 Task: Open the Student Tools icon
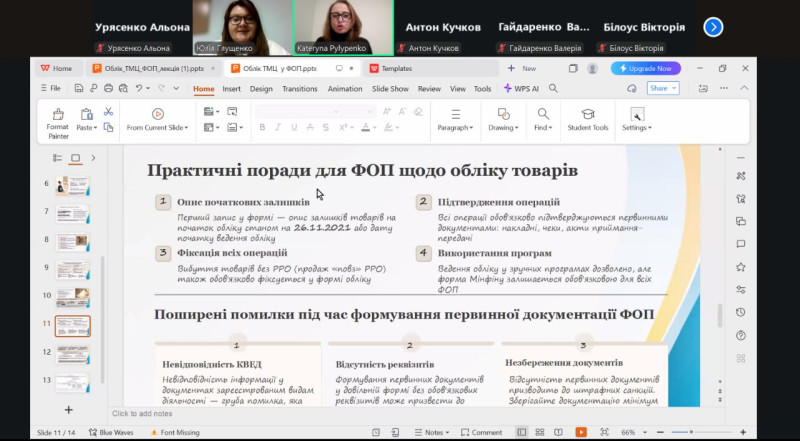[x=587, y=120]
